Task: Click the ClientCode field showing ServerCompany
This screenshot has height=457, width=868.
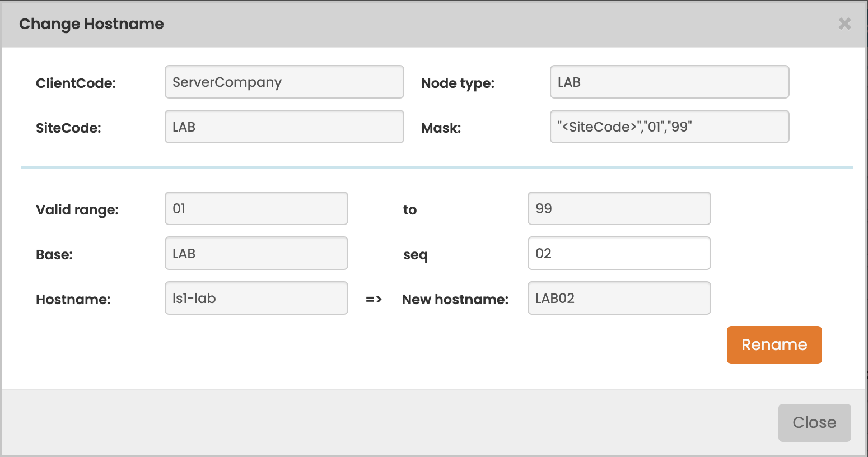Action: click(x=284, y=82)
